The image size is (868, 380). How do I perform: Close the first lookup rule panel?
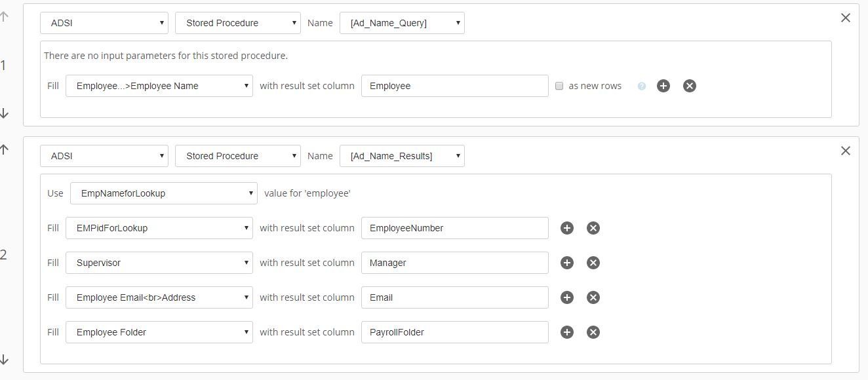pos(845,18)
